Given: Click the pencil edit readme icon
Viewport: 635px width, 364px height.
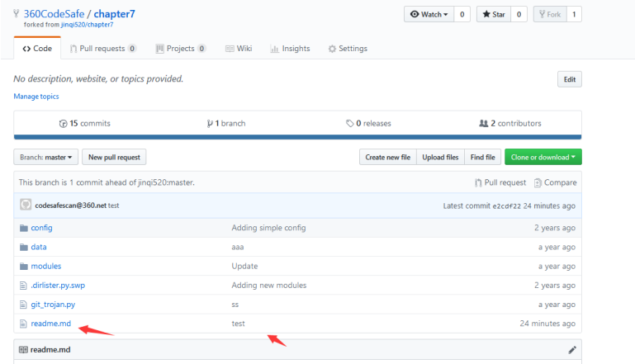Looking at the screenshot, I should pos(571,350).
